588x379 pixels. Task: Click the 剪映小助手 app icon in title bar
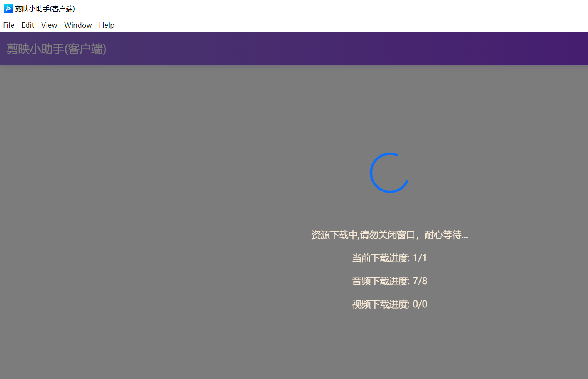click(x=8, y=8)
